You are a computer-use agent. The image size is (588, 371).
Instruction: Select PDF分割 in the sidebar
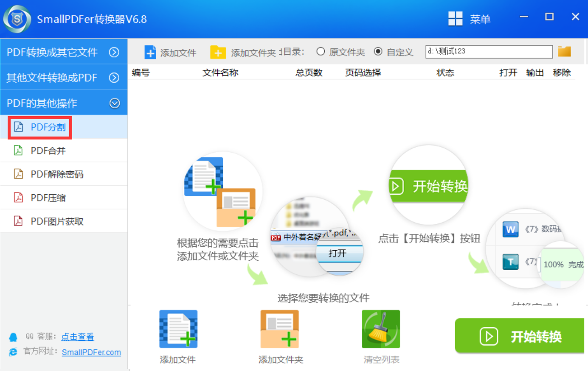coord(64,127)
